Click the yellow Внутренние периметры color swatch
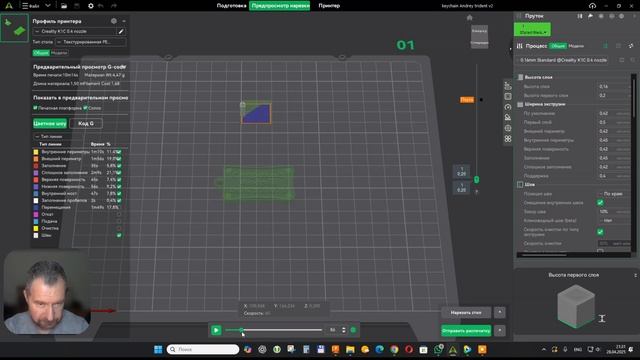The width and height of the screenshot is (640, 360). point(36,152)
